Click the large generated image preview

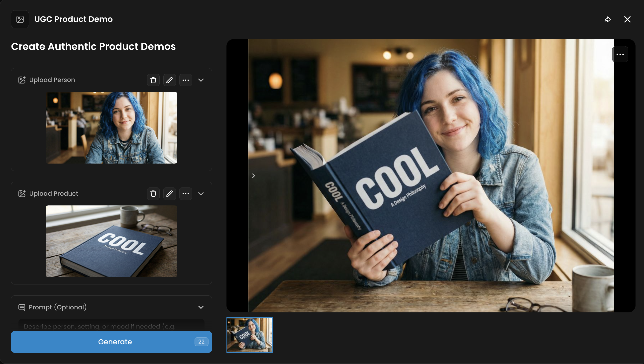tap(431, 176)
